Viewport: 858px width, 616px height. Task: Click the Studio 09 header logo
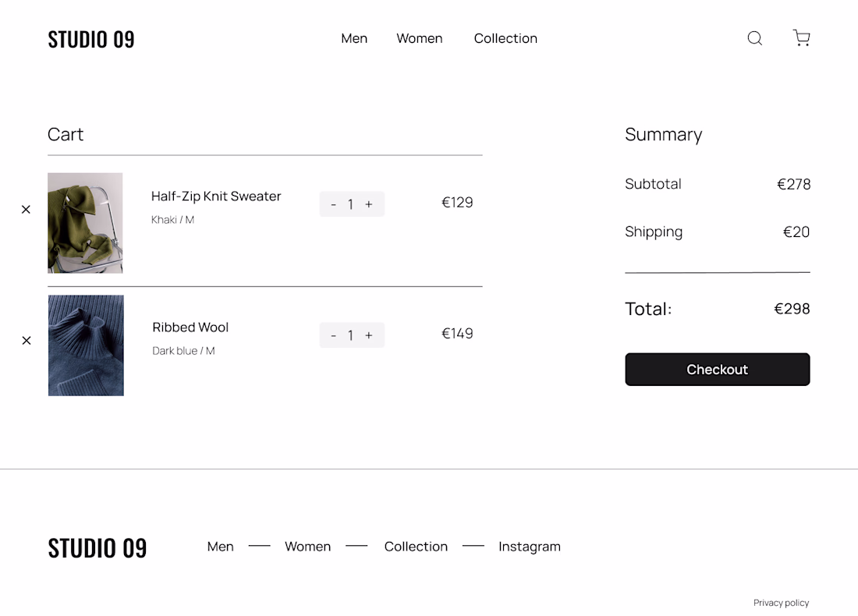(91, 39)
